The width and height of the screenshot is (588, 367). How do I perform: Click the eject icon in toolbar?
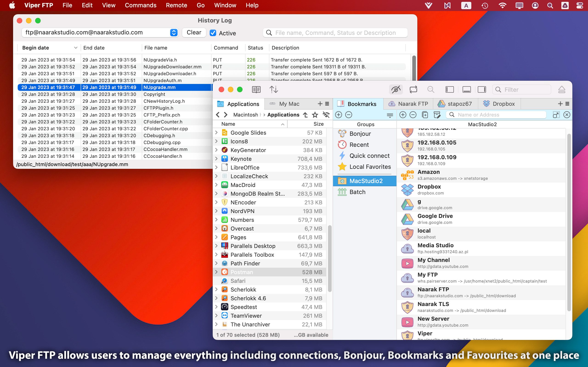point(562,89)
